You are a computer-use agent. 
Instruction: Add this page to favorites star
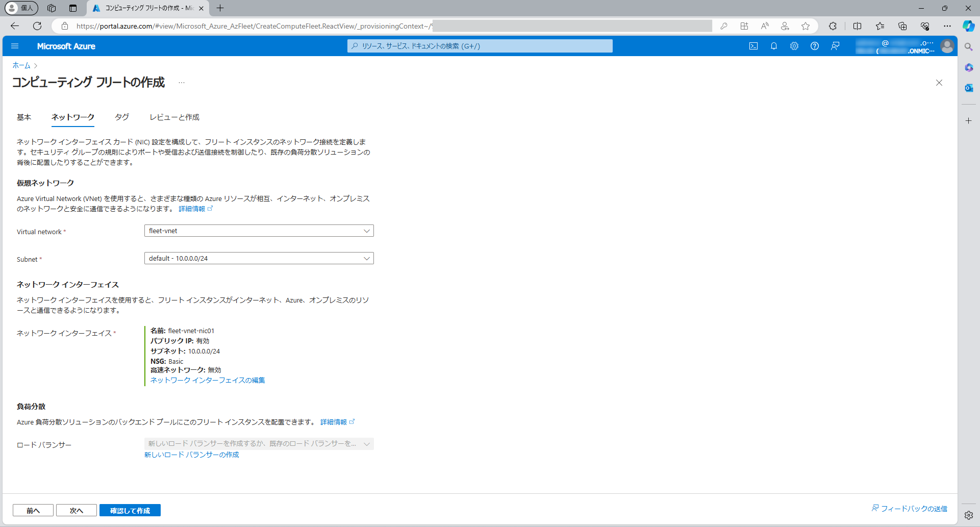[x=806, y=26]
